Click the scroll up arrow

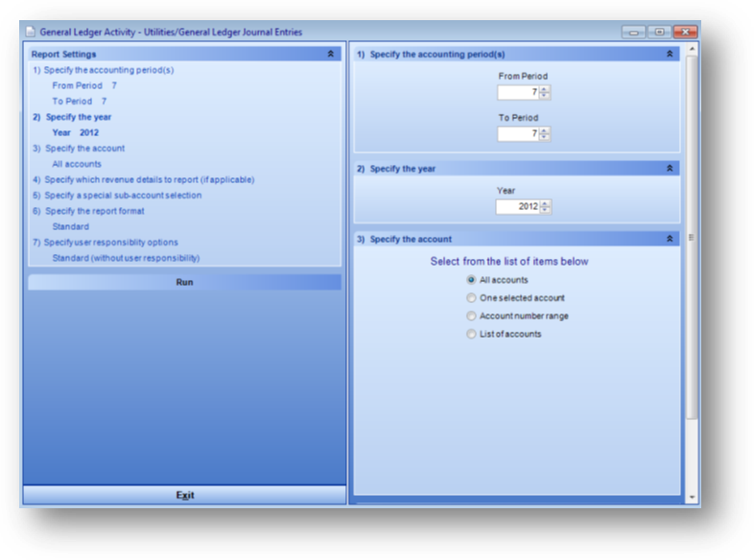(x=692, y=49)
